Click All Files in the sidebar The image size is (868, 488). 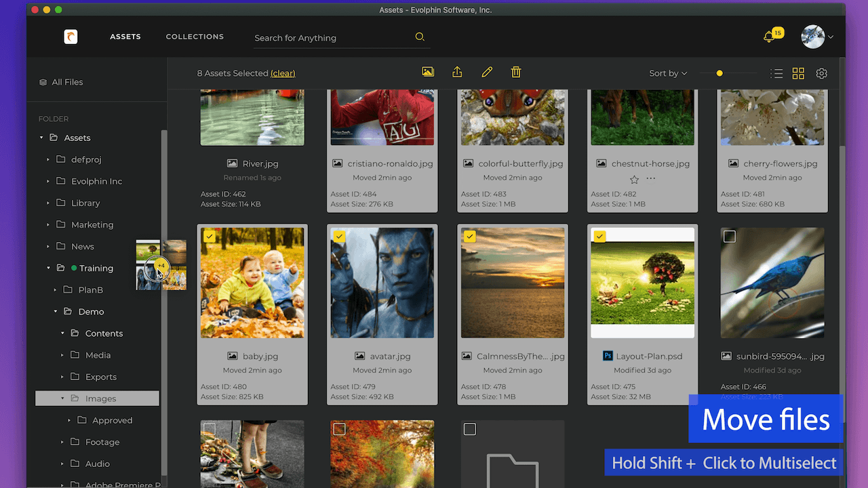pos(66,81)
